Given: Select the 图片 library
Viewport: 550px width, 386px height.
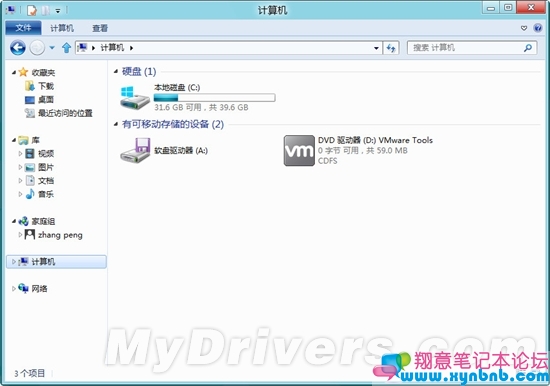Looking at the screenshot, I should [x=46, y=167].
